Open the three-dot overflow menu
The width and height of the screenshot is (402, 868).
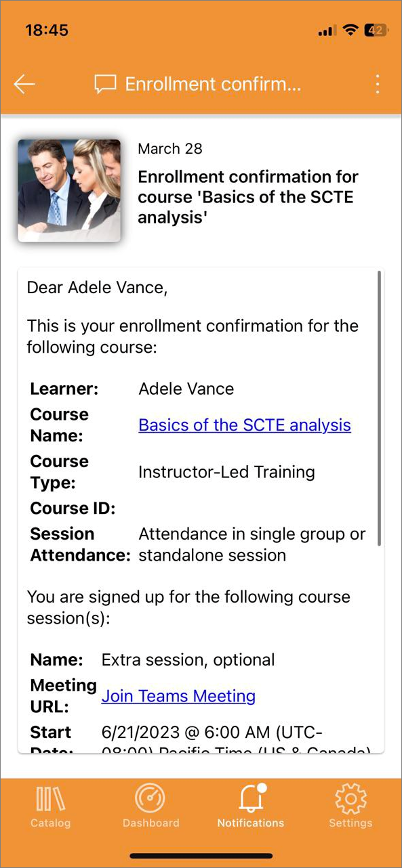[378, 84]
